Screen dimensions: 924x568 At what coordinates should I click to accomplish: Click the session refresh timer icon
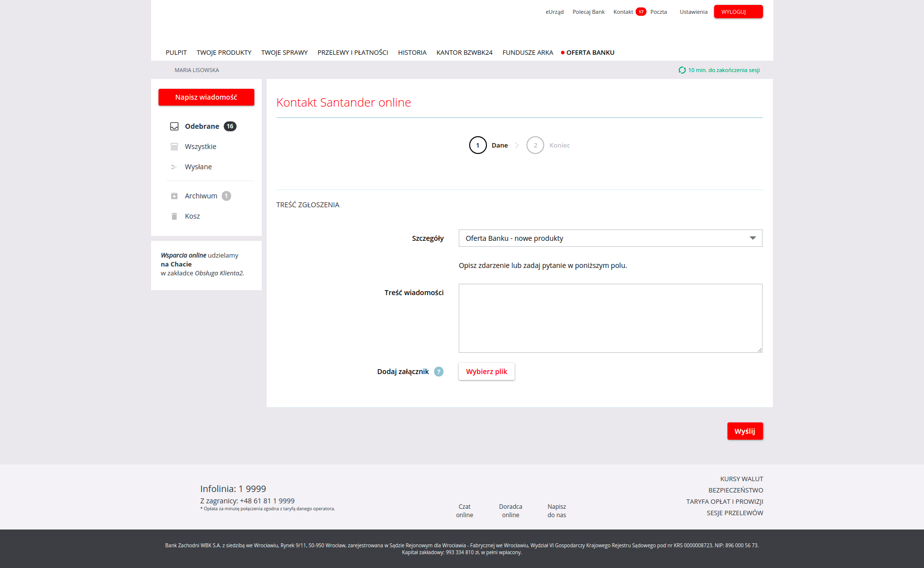pyautogui.click(x=682, y=70)
